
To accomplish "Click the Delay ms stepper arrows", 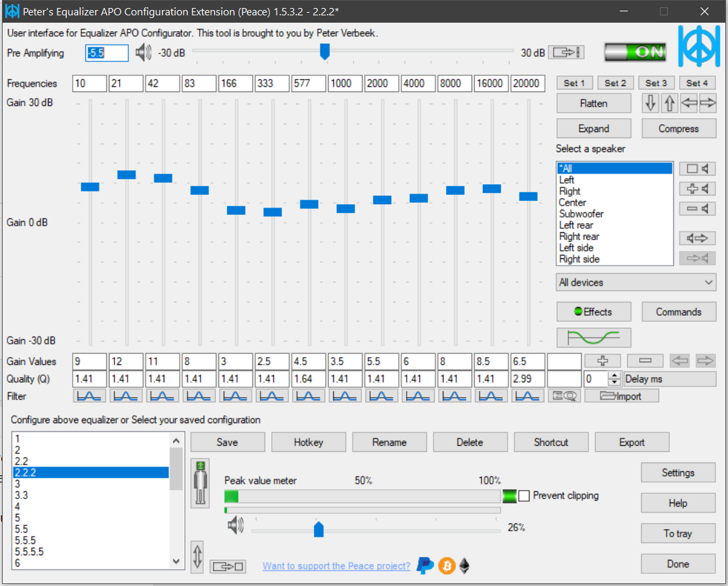I will point(614,379).
